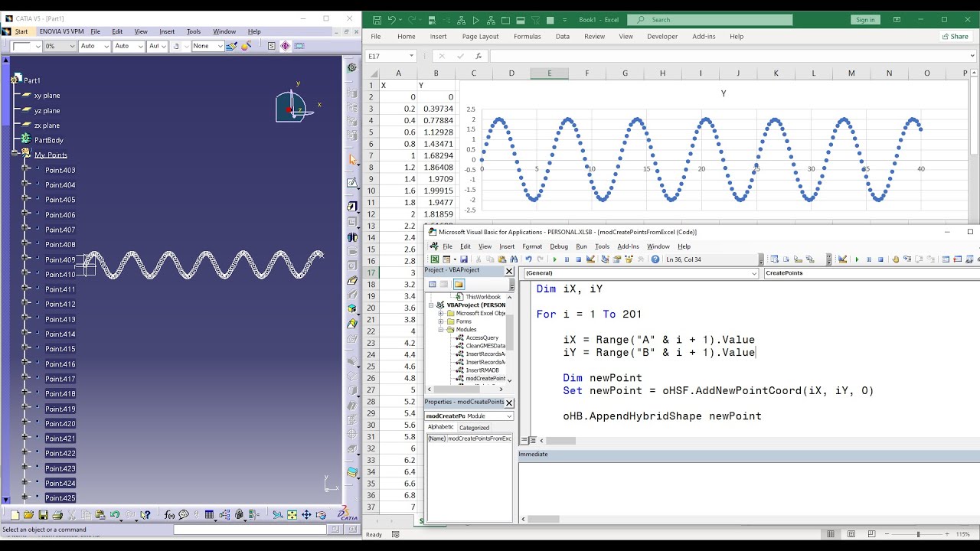Open CreatePoints procedure dropdown

871,273
